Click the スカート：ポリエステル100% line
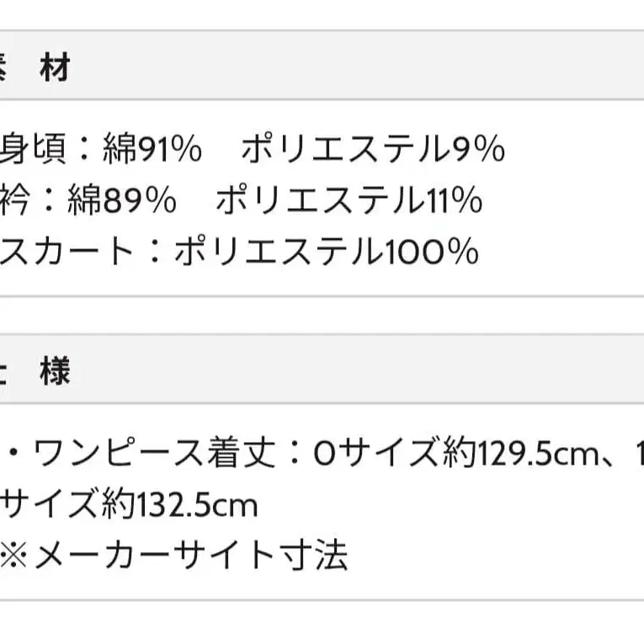This screenshot has height=644, width=644. pyautogui.click(x=239, y=251)
